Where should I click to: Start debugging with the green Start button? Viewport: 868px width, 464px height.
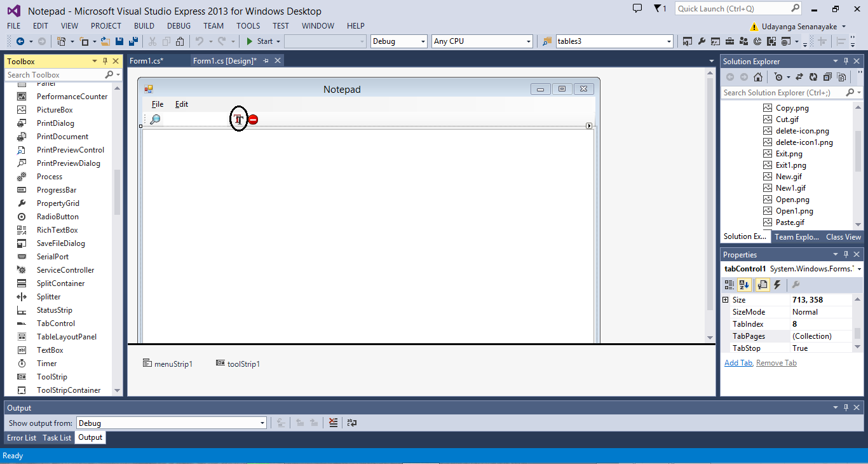tap(260, 41)
